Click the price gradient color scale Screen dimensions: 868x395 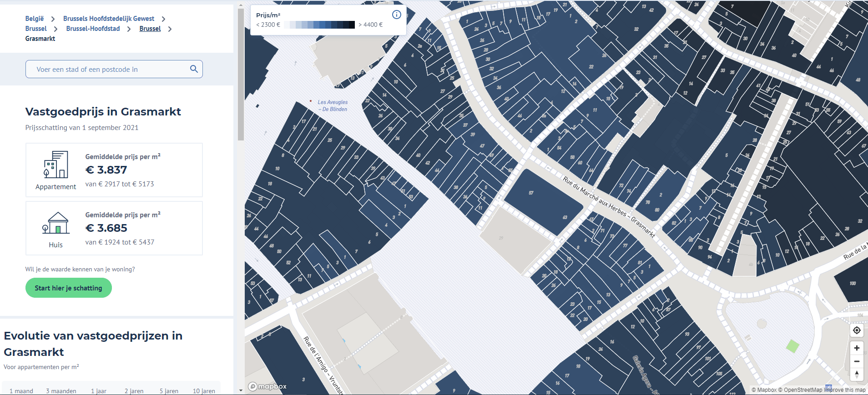(319, 25)
